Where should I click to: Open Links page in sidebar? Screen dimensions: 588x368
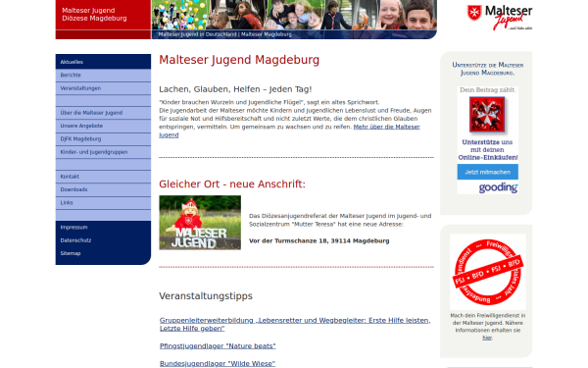pyautogui.click(x=103, y=203)
